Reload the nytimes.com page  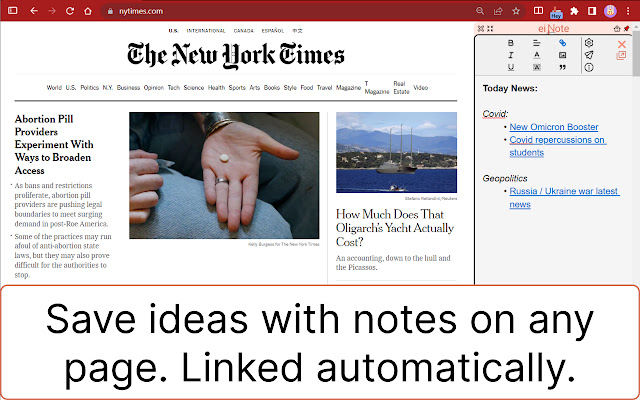click(70, 11)
